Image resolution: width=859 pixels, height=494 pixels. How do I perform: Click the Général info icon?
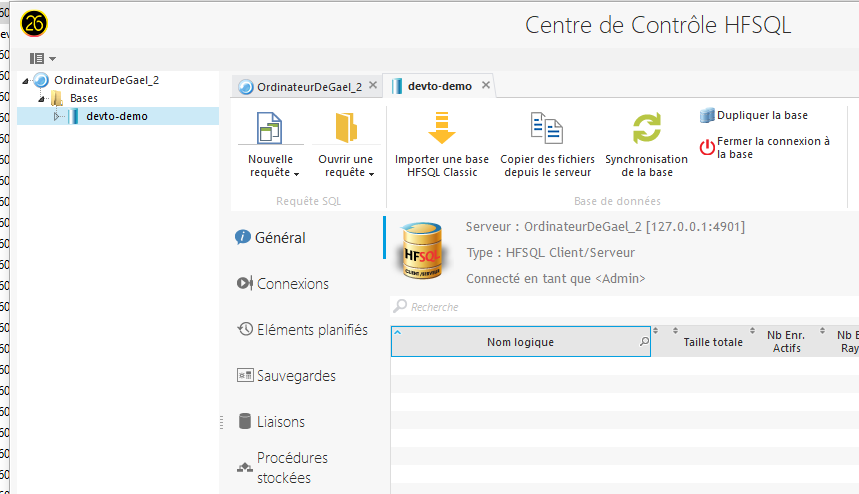[x=243, y=237]
